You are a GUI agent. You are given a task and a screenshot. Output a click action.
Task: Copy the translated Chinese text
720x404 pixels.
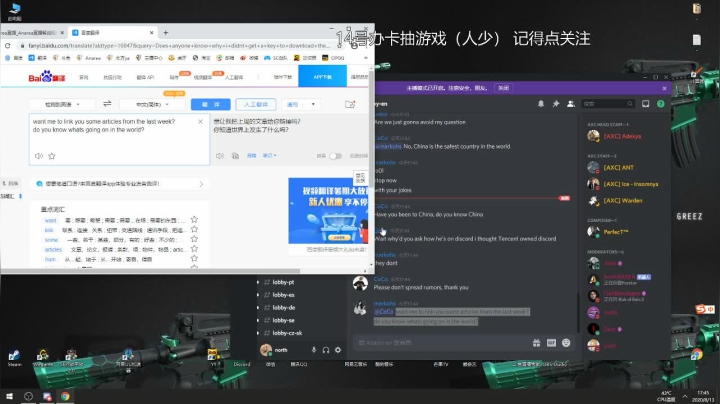[x=235, y=156]
